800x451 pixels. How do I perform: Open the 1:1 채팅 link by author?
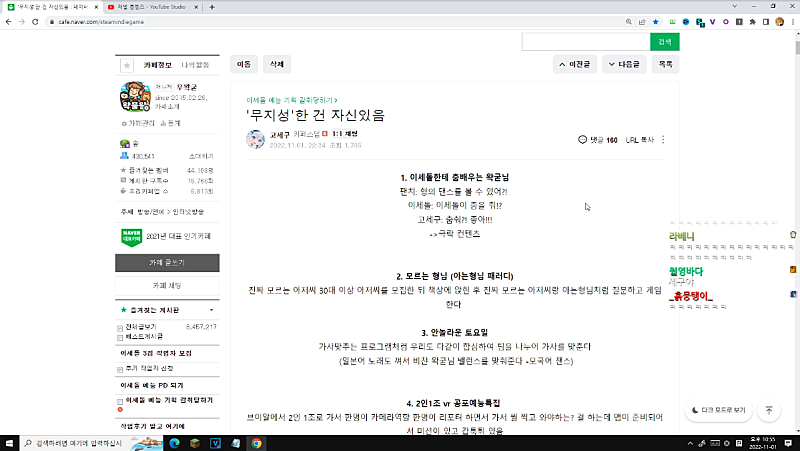345,134
